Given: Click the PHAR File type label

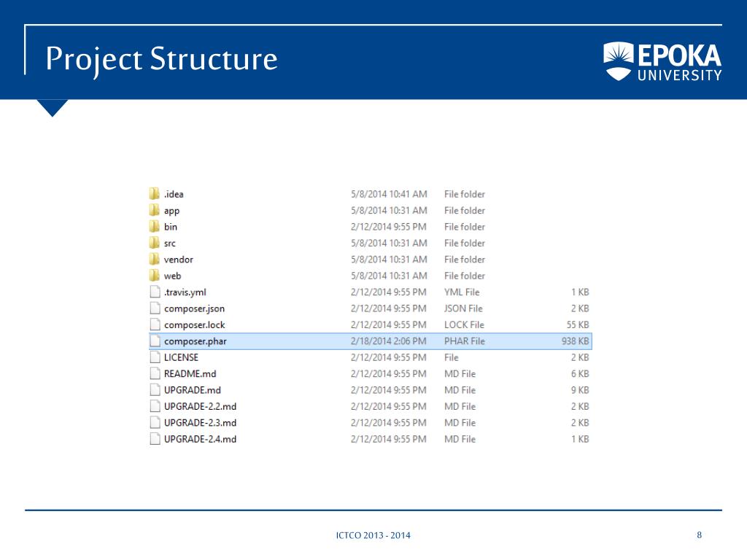Looking at the screenshot, I should point(465,341).
